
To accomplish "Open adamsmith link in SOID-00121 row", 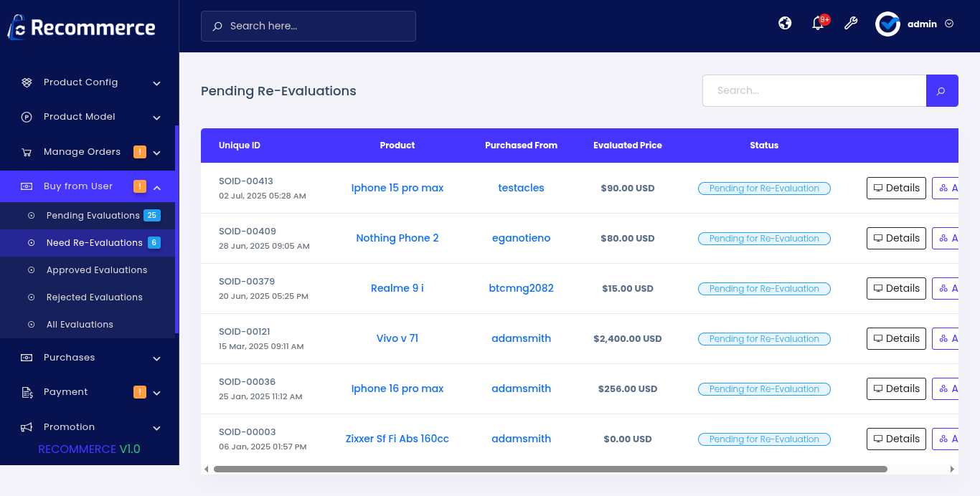I will click(522, 338).
